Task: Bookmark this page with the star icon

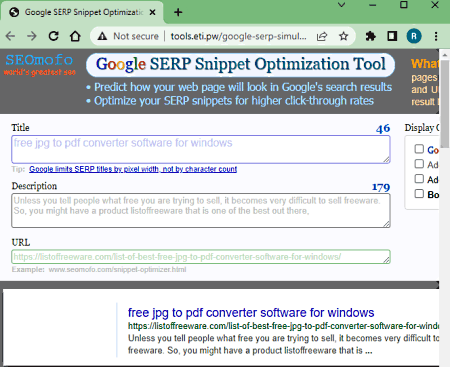Action: (343, 36)
